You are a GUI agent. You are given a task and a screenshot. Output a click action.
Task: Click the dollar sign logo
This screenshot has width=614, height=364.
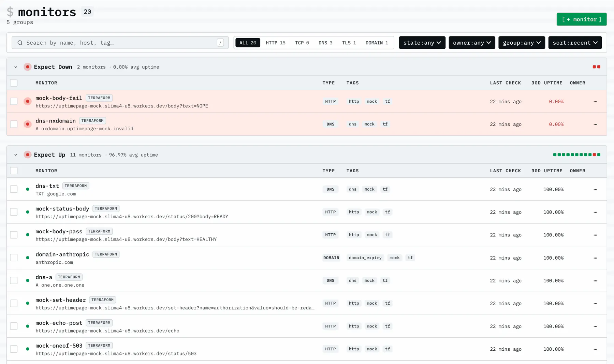(x=10, y=12)
